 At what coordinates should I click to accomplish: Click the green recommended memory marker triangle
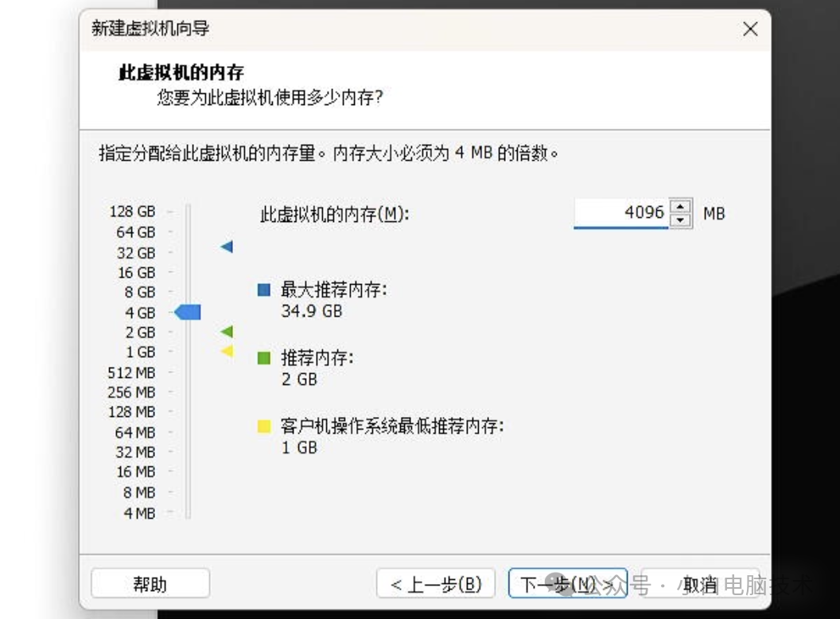coord(226,333)
